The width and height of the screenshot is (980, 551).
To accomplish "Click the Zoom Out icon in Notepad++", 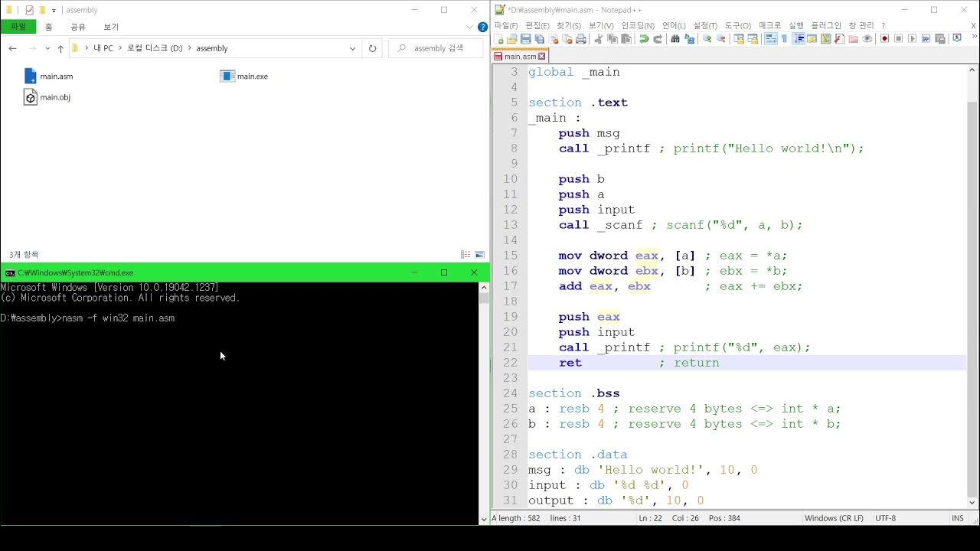I will click(721, 38).
